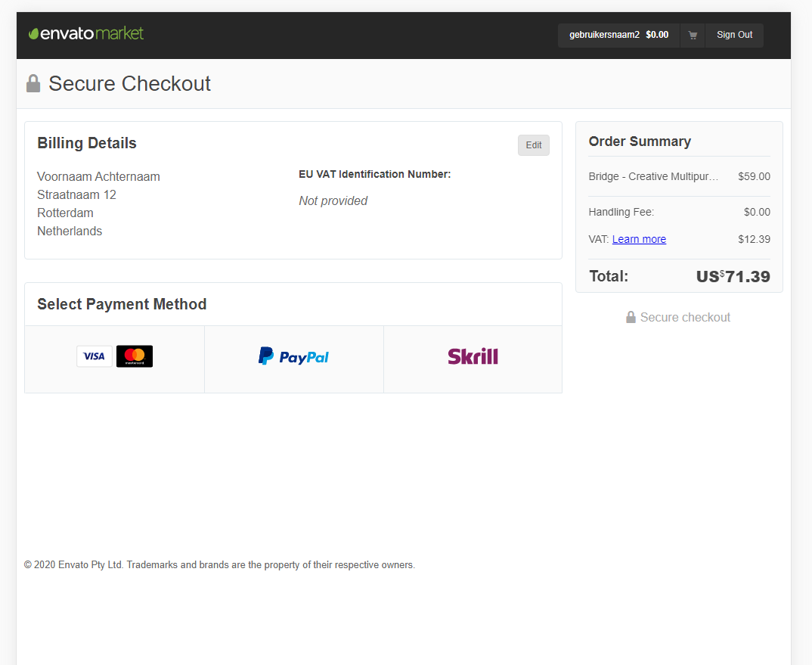Click the Not provided VAT number text
Viewport: 812px width, 665px height.
tap(333, 201)
